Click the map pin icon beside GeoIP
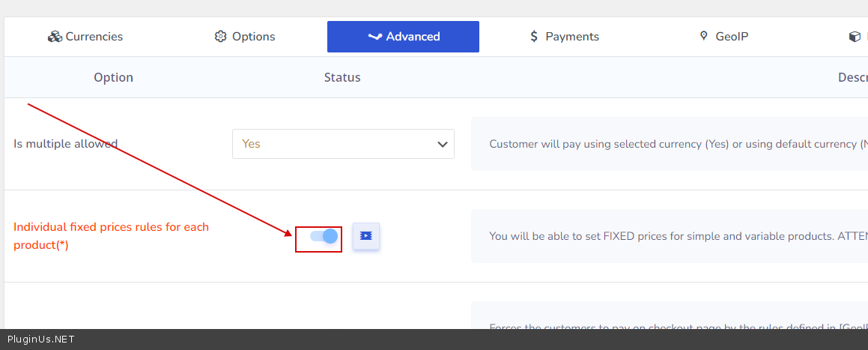The image size is (868, 350). click(703, 36)
